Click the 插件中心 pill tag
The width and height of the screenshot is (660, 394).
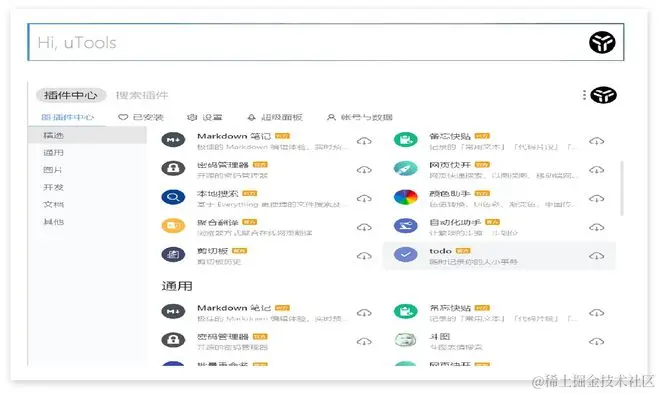[71, 95]
